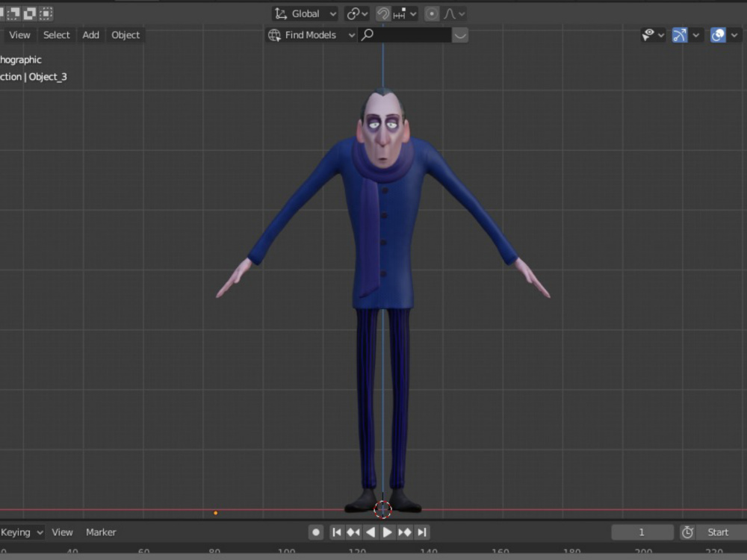Jump to the first frame

(x=337, y=532)
